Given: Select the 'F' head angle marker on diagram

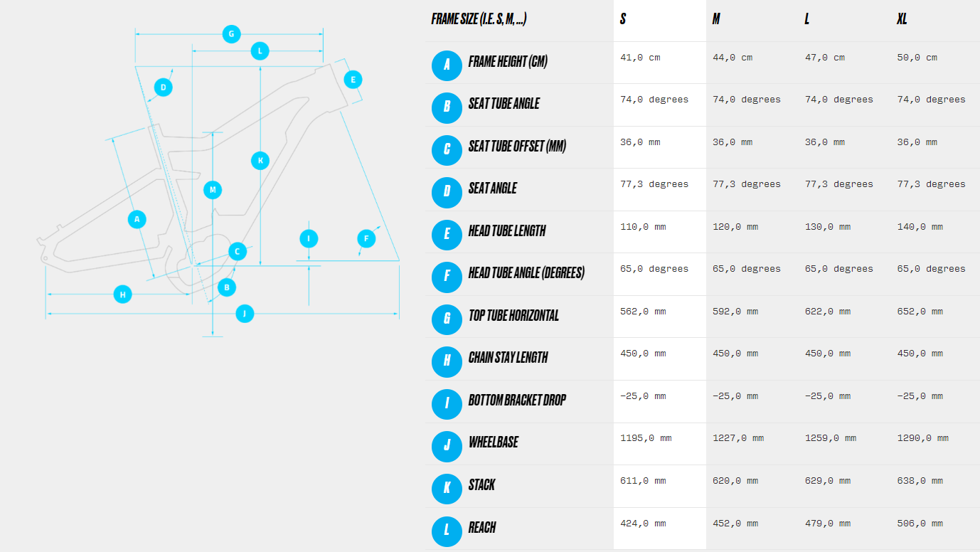Looking at the screenshot, I should tap(366, 238).
